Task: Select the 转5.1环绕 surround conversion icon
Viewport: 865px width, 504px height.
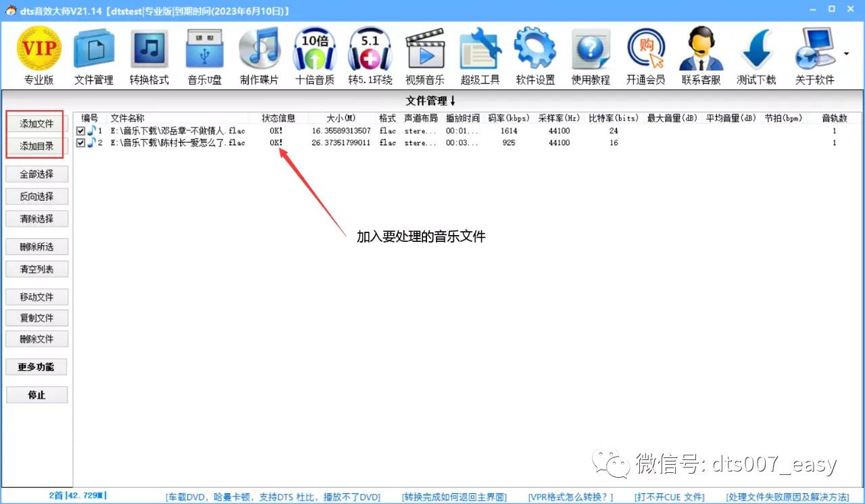Action: pos(370,47)
